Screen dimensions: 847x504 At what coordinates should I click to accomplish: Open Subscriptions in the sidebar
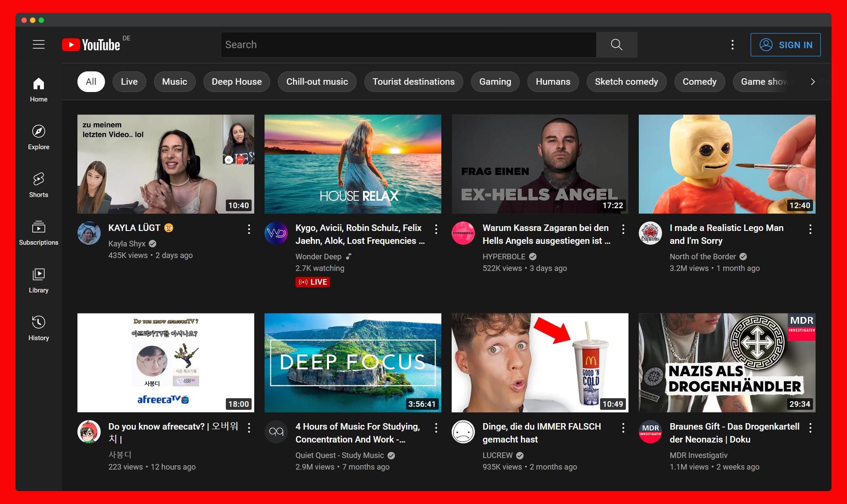coord(39,233)
